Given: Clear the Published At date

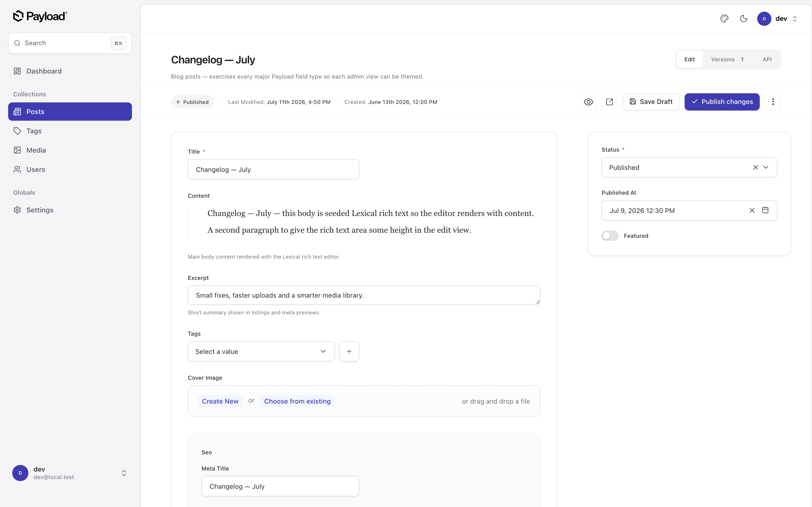Looking at the screenshot, I should (x=752, y=210).
